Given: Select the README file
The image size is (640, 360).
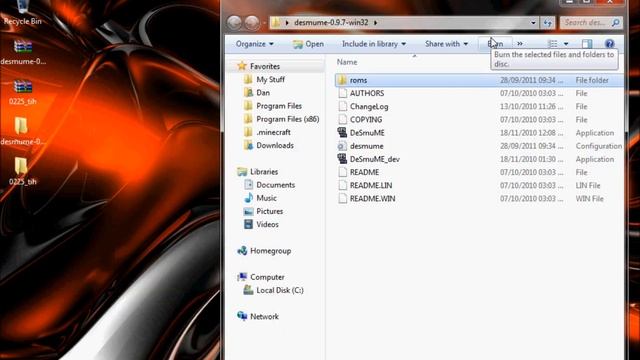Looking at the screenshot, I should tap(364, 172).
